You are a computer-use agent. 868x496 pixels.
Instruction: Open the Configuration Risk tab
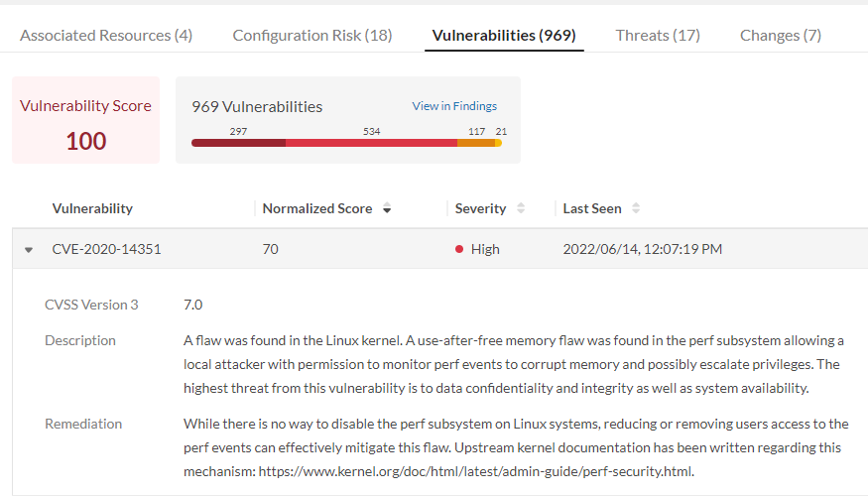tap(312, 36)
